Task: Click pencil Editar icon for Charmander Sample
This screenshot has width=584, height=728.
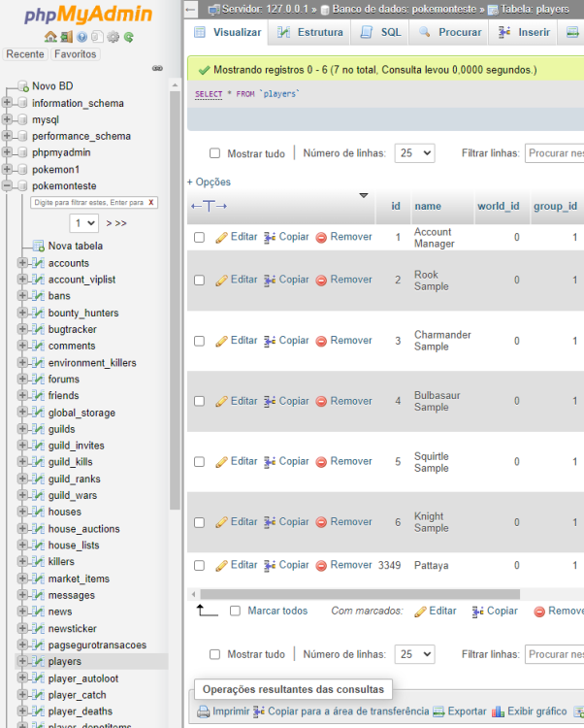Action: (221, 341)
